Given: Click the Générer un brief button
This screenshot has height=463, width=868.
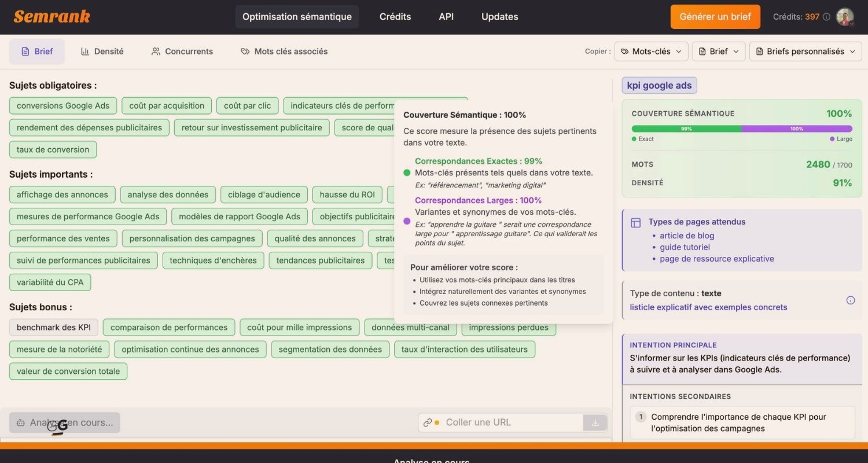Looking at the screenshot, I should [x=715, y=17].
